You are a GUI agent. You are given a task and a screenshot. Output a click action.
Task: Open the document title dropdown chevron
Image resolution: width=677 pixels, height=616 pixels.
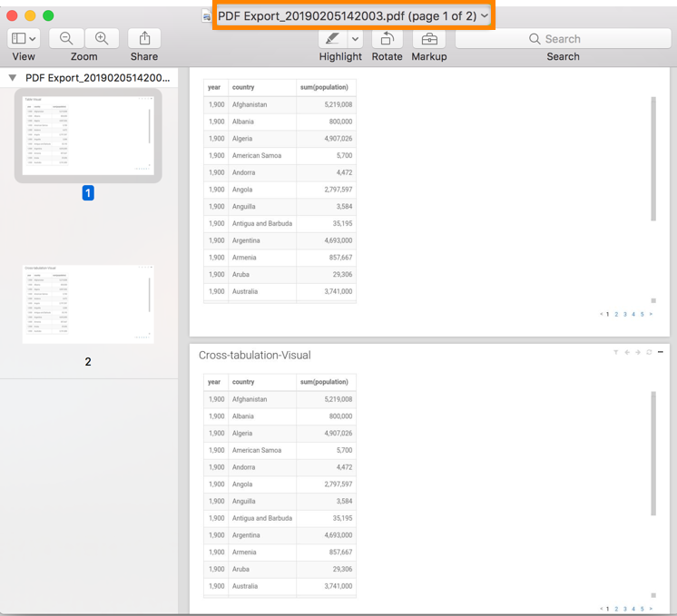[x=485, y=16]
